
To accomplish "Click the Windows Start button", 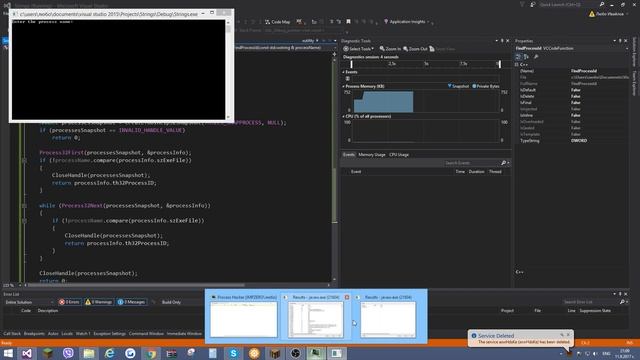I will tap(8, 353).
